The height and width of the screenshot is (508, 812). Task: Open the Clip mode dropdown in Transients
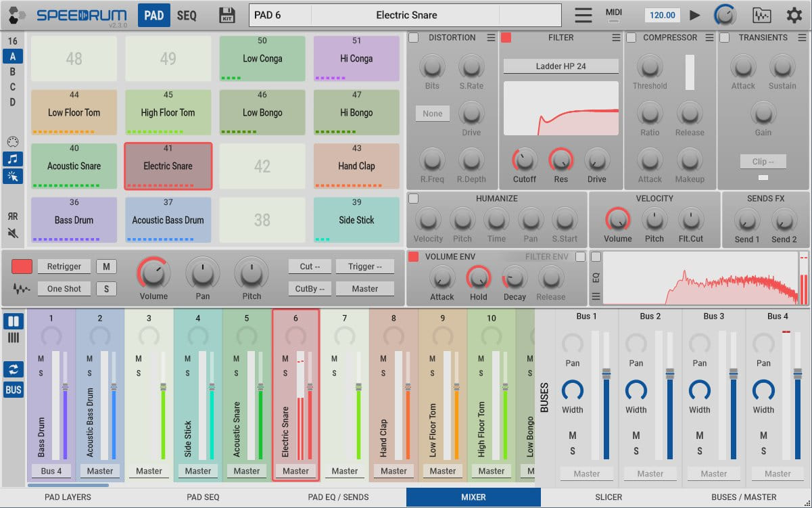pos(763,162)
